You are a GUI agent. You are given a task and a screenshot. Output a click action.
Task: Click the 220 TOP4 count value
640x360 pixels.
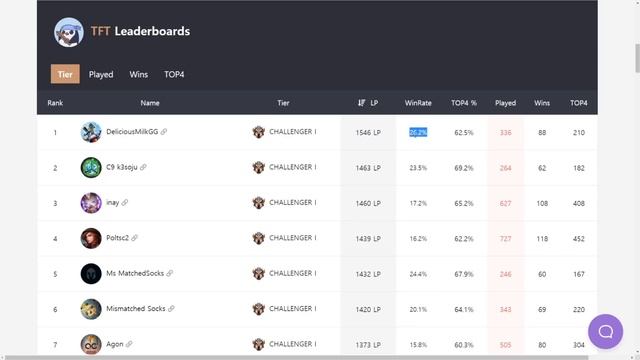tap(579, 309)
